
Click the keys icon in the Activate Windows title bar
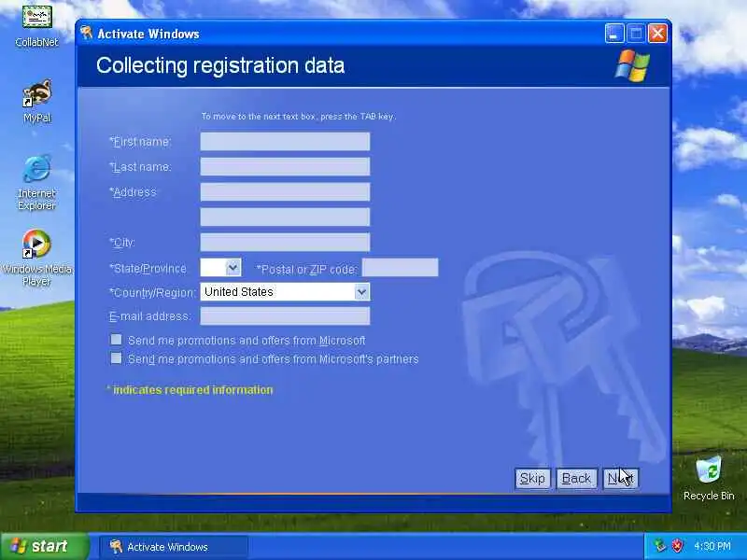(86, 34)
